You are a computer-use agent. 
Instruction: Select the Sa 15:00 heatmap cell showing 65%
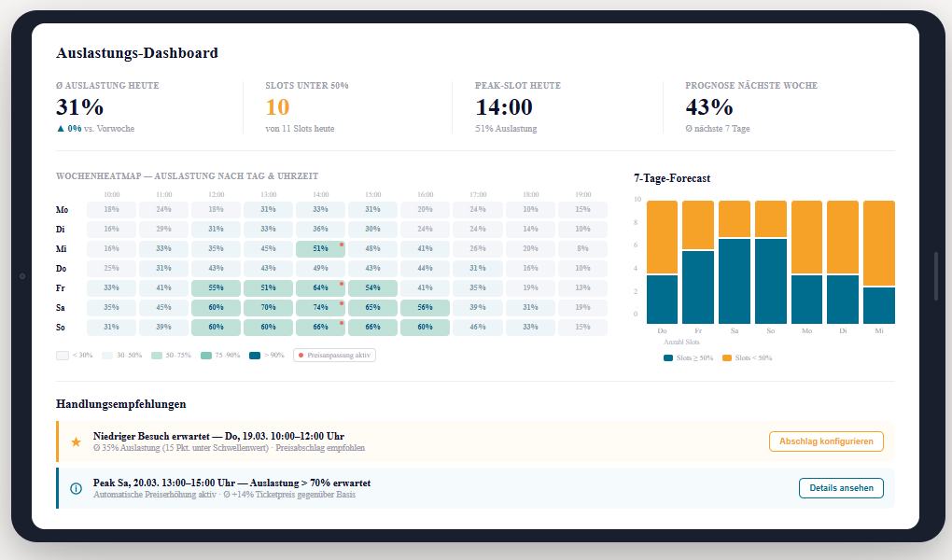pos(372,307)
